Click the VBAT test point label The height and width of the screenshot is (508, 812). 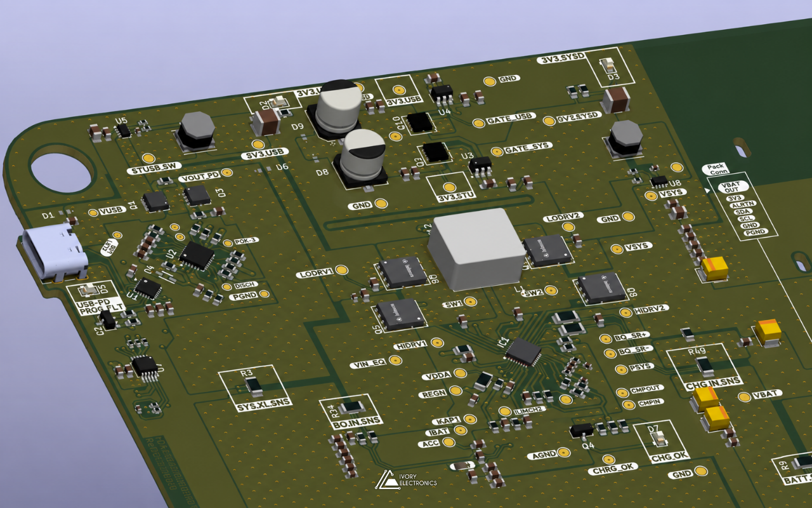(768, 394)
